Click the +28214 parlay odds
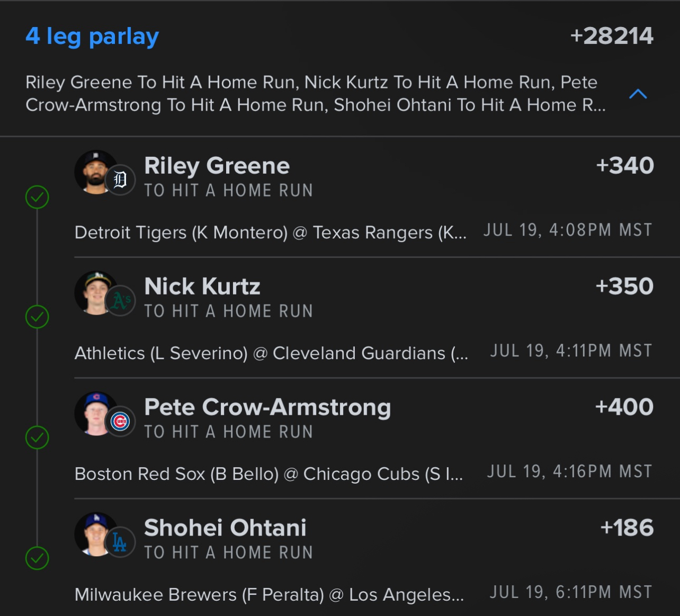 click(x=612, y=36)
